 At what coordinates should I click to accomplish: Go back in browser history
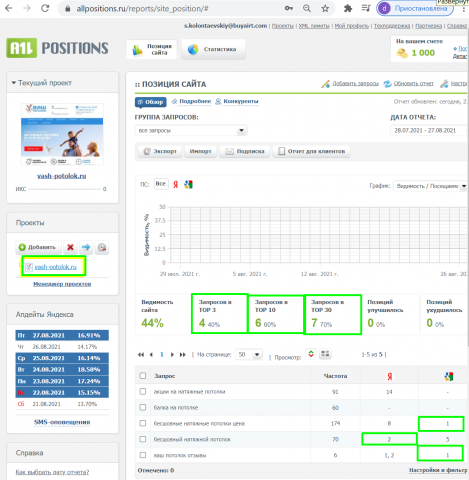(x=9, y=8)
